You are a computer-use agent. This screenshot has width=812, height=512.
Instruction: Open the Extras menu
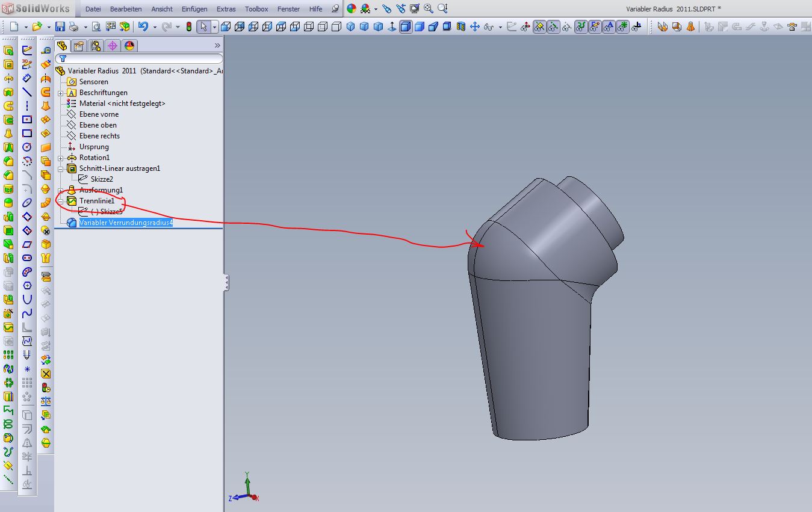226,9
